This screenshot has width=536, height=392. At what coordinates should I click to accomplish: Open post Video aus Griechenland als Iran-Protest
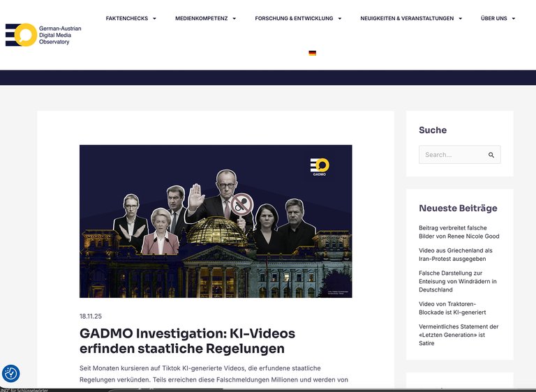tap(456, 255)
